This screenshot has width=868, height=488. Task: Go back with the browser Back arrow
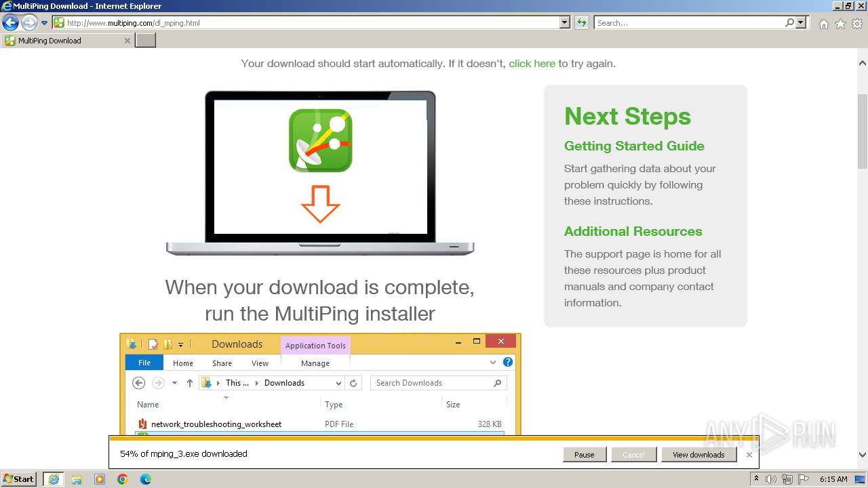click(x=10, y=23)
